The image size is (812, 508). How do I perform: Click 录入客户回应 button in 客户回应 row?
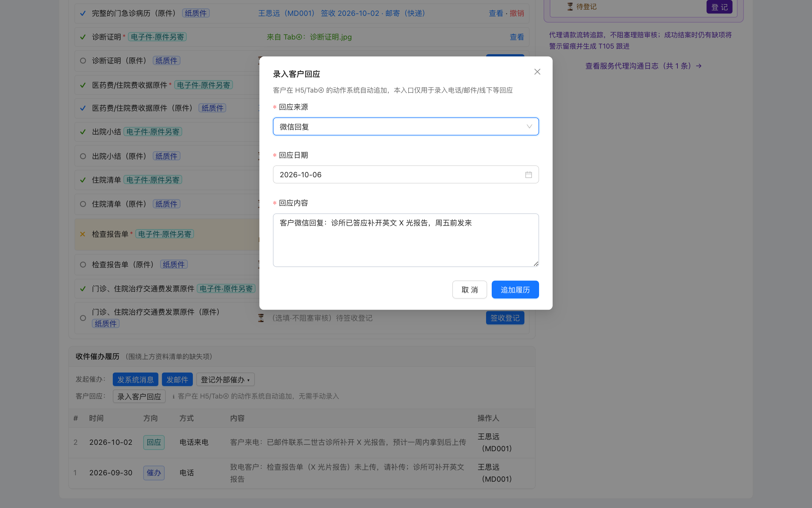[139, 396]
